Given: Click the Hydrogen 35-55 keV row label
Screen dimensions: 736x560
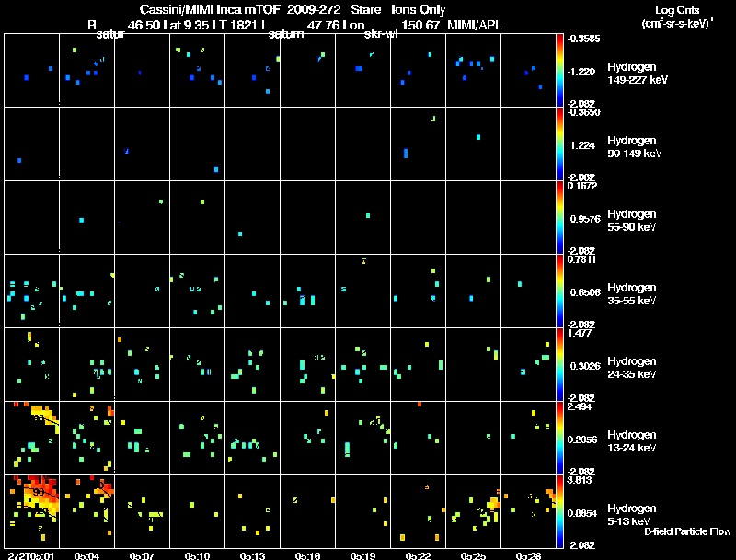Looking at the screenshot, I should coord(632,294).
